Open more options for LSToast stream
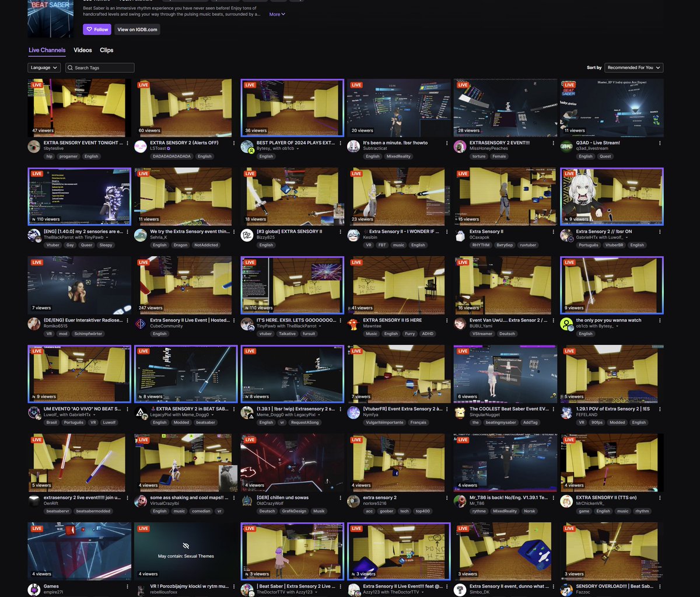700x597 pixels. 235,143
